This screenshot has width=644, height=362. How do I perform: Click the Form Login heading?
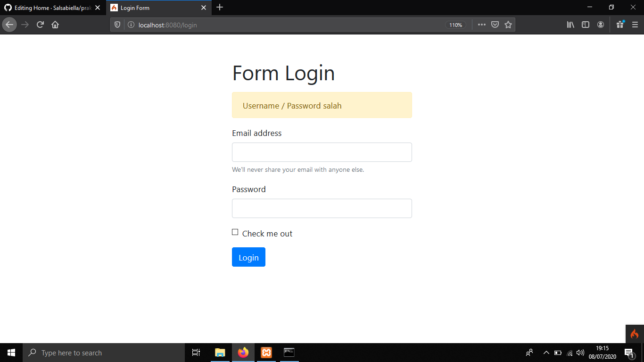(x=283, y=73)
